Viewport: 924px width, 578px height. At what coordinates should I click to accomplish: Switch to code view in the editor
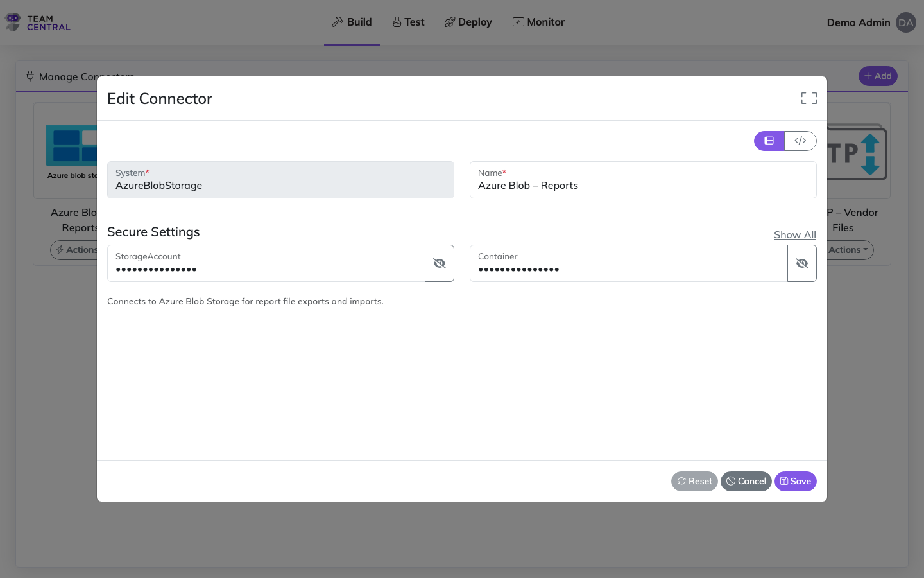coord(800,141)
